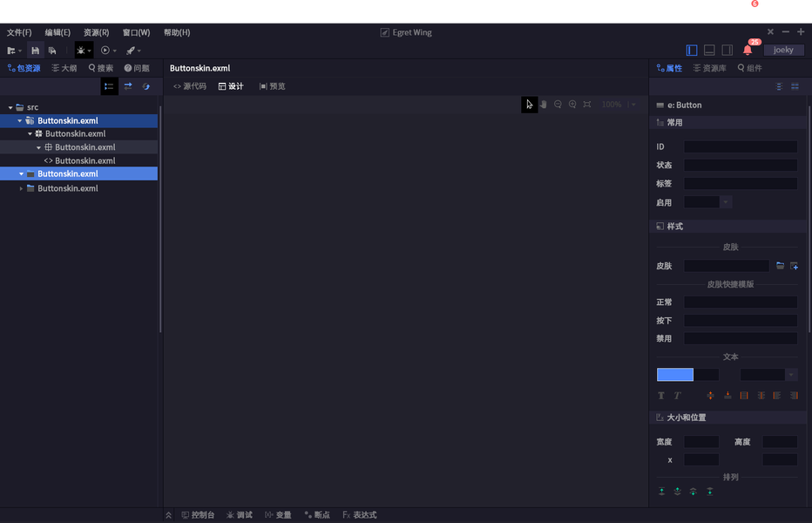Click the properties grid layout icon
The height and width of the screenshot is (523, 812).
point(795,86)
